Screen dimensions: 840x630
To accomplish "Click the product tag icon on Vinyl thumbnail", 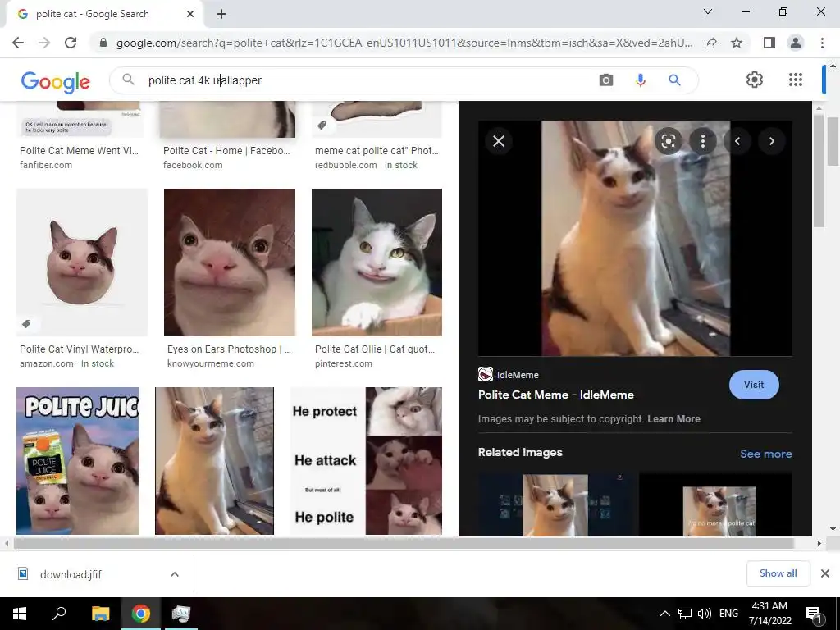I will pyautogui.click(x=26, y=323).
